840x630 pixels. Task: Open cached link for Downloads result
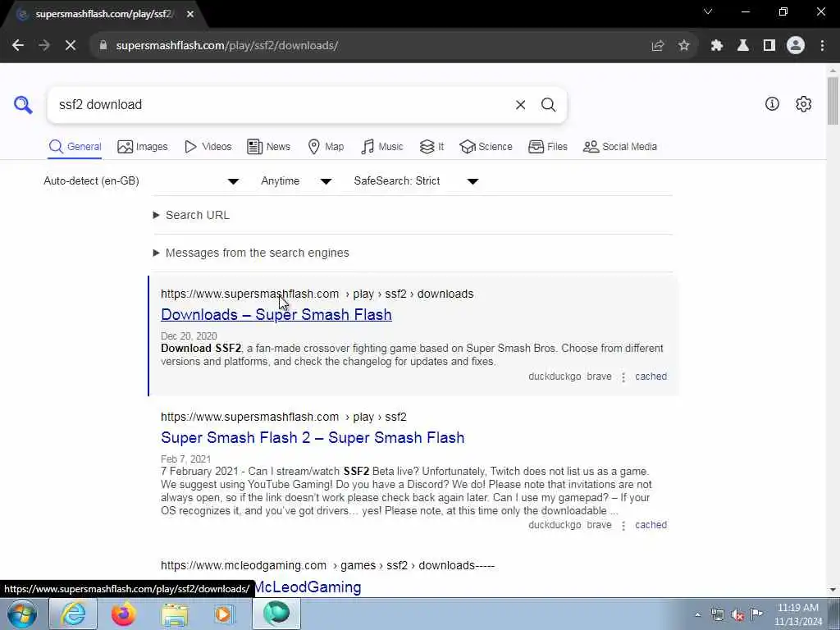[x=651, y=377]
